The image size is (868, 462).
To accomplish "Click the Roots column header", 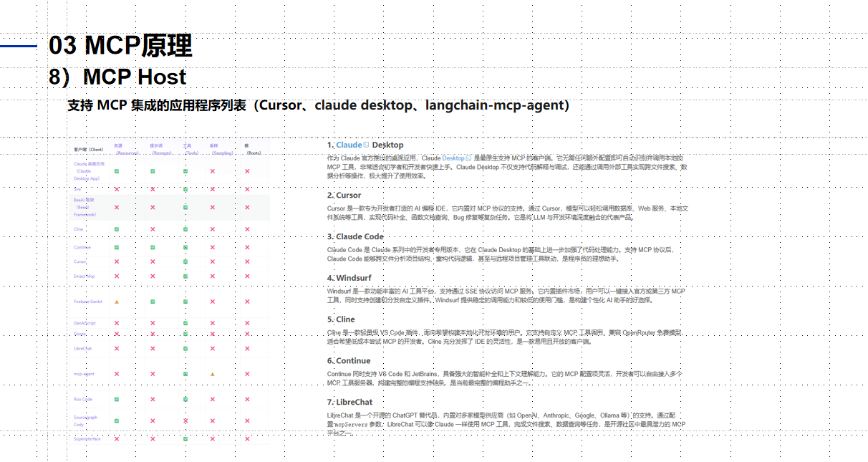I will click(253, 149).
